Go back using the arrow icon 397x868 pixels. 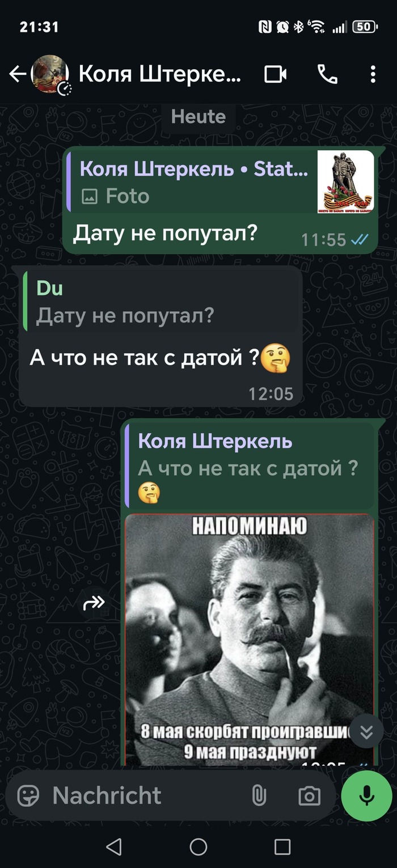pos(18,74)
